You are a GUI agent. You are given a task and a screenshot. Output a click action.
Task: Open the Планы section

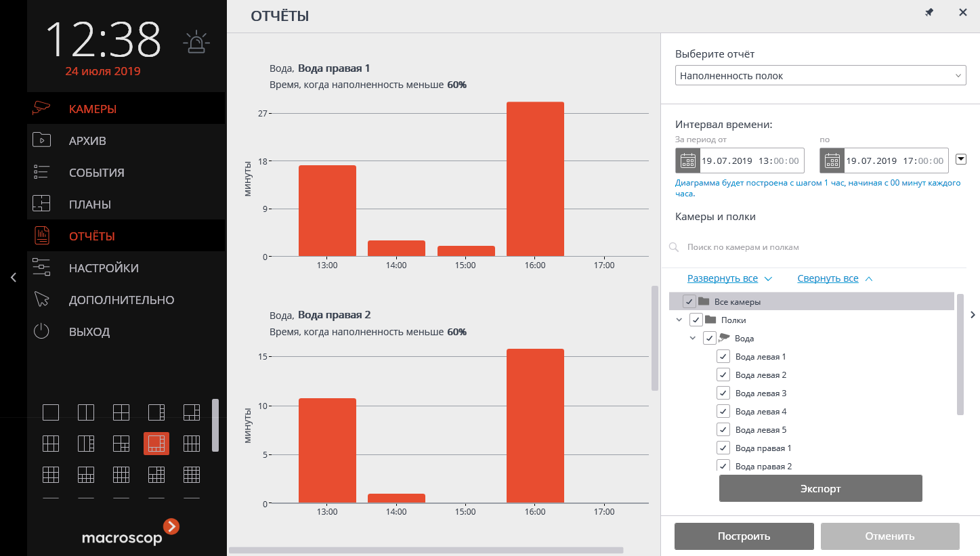click(x=126, y=205)
